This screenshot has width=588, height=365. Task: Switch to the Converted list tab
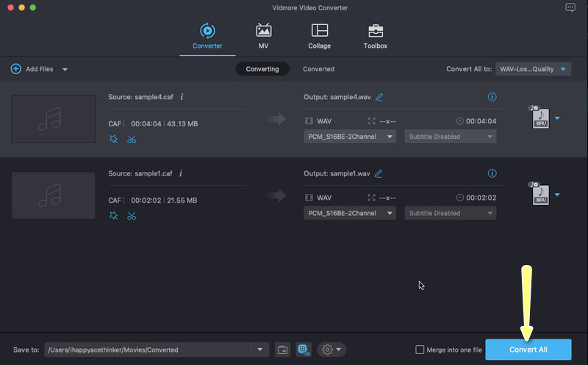click(x=318, y=69)
